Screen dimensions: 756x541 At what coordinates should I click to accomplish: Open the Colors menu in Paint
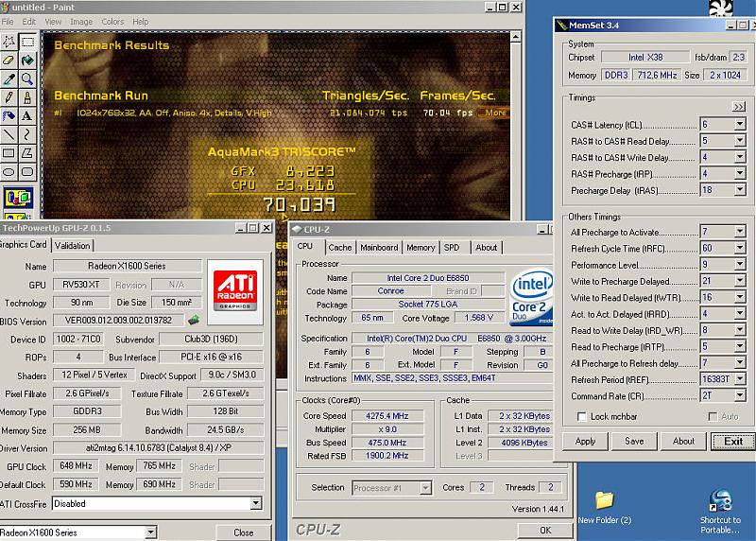coord(112,22)
